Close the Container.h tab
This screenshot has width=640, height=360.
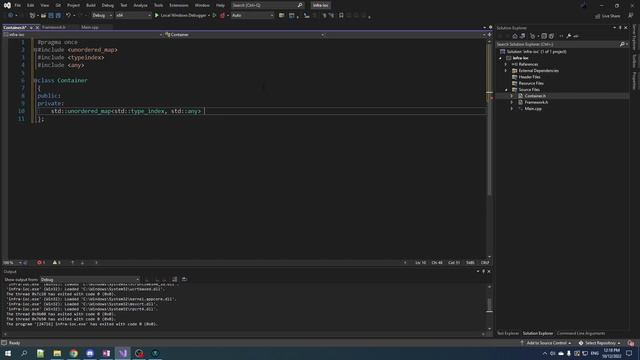pos(37,27)
